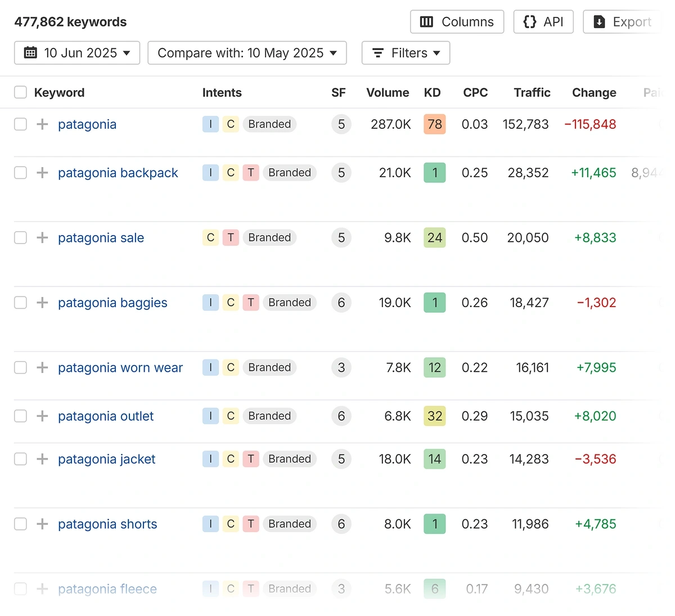Image resolution: width=675 pixels, height=616 pixels.
Task: Open the Columns settings button
Action: (x=457, y=22)
